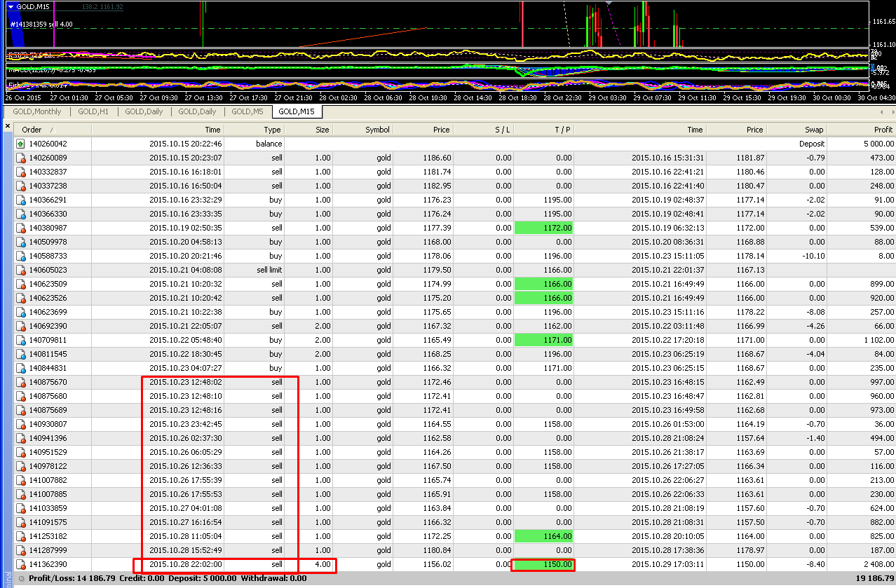Click the icon beside order 140875670
Image resolution: width=896 pixels, height=588 pixels.
click(20, 382)
